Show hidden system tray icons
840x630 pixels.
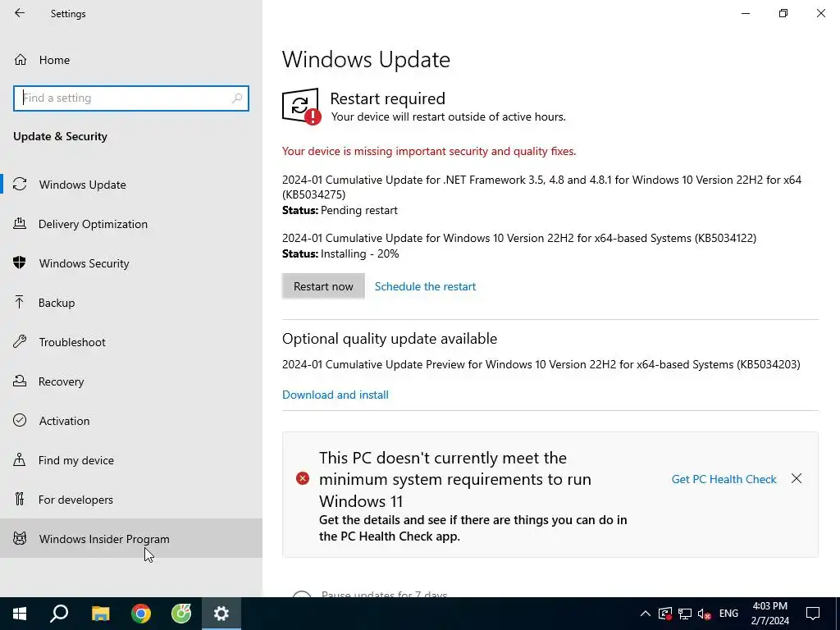pyautogui.click(x=646, y=614)
